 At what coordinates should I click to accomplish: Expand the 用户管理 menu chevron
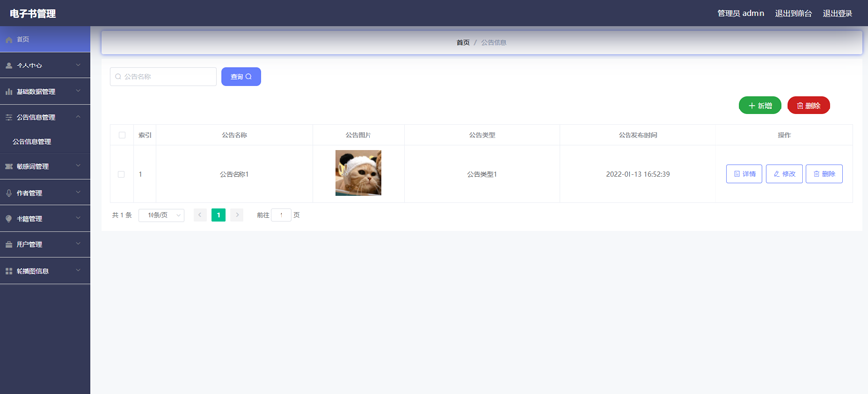click(78, 244)
